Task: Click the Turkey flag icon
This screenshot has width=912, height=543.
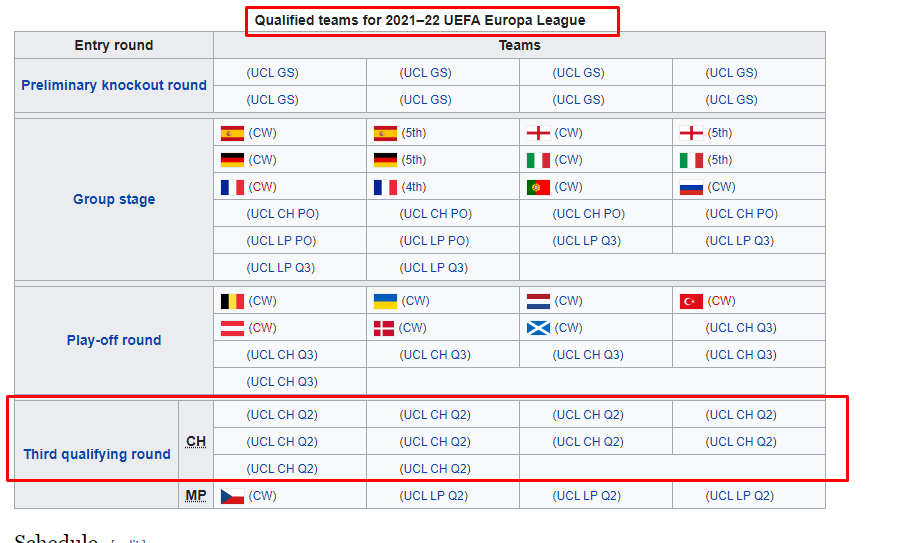Action: (691, 301)
